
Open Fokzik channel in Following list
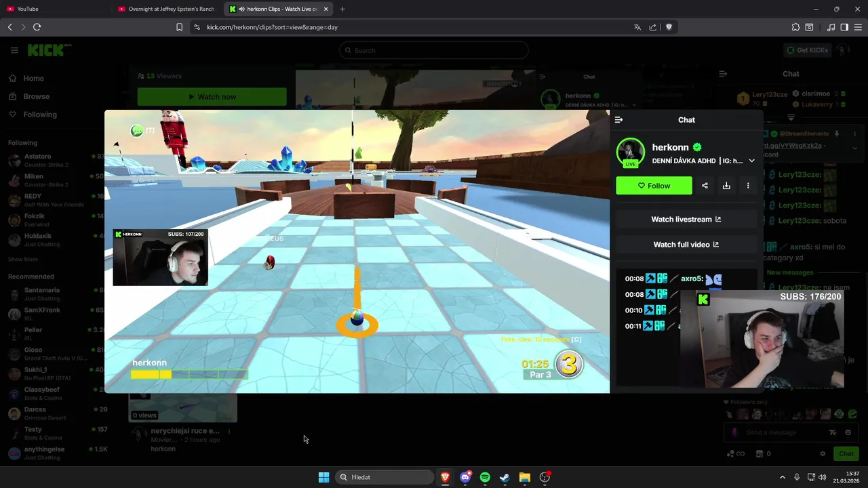pyautogui.click(x=54, y=220)
